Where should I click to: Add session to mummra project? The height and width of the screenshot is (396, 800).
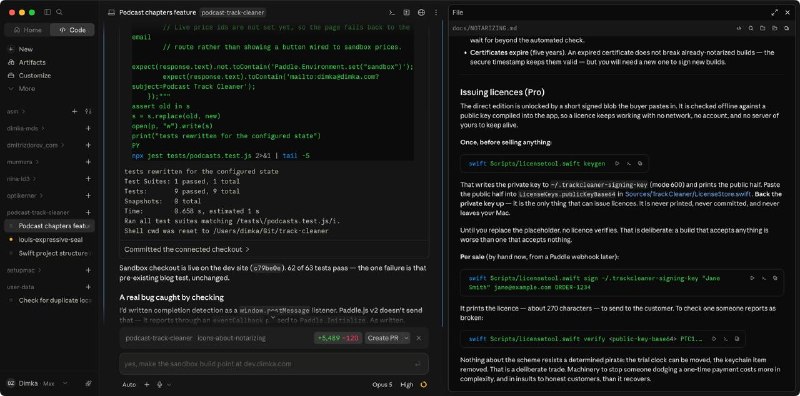point(88,162)
